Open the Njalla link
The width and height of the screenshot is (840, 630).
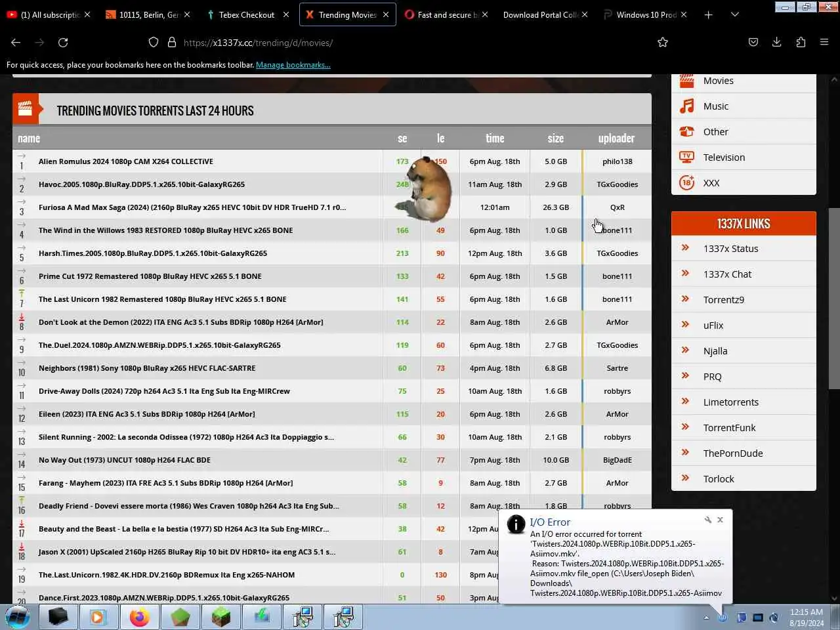point(715,351)
